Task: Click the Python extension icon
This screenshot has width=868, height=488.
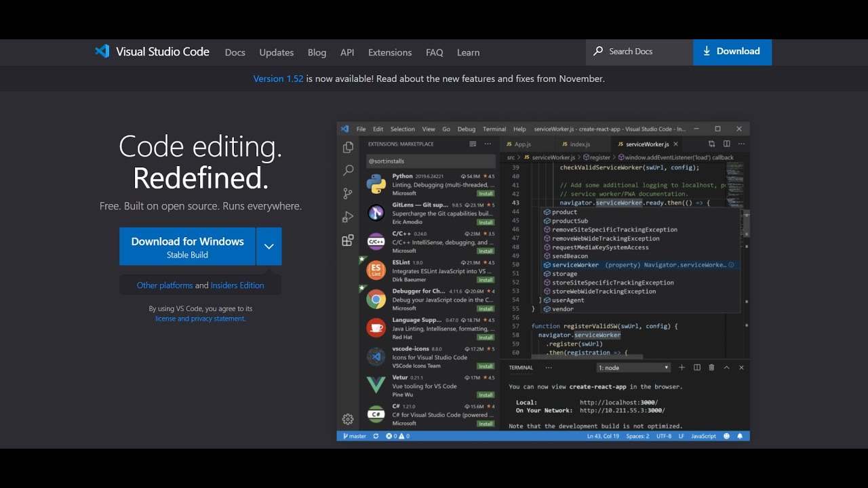Action: tap(376, 184)
